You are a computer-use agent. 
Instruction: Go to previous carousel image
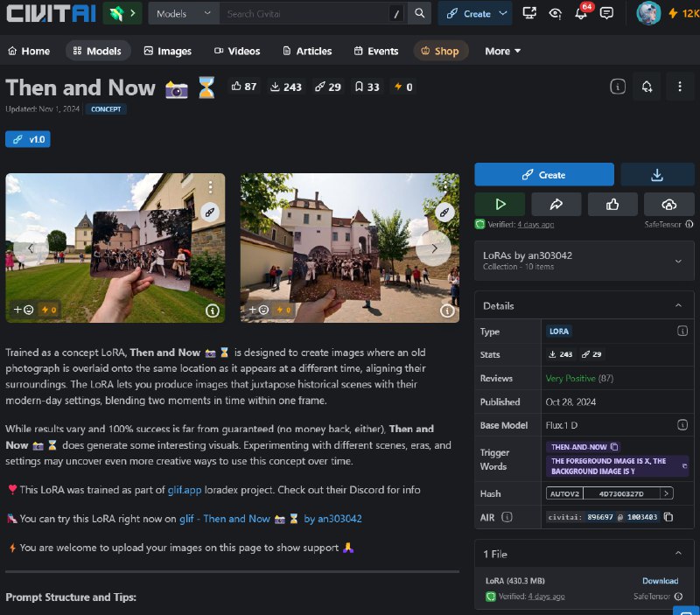[31, 248]
